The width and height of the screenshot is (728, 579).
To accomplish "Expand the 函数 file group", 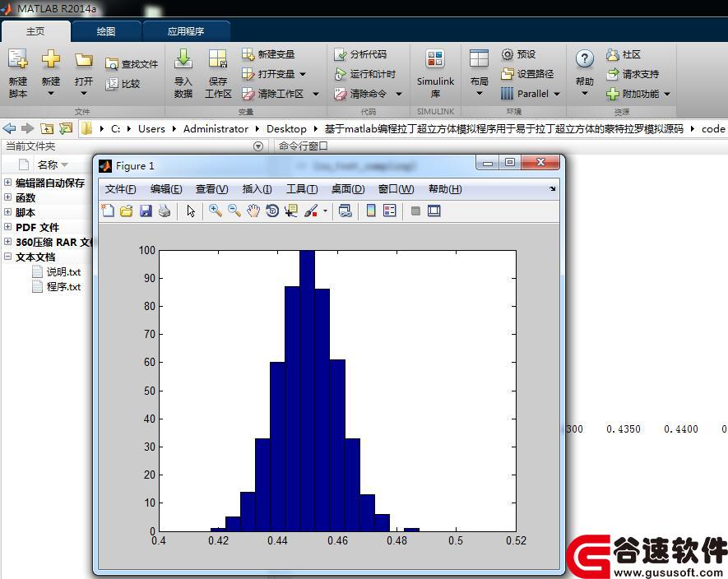I will click(8, 197).
